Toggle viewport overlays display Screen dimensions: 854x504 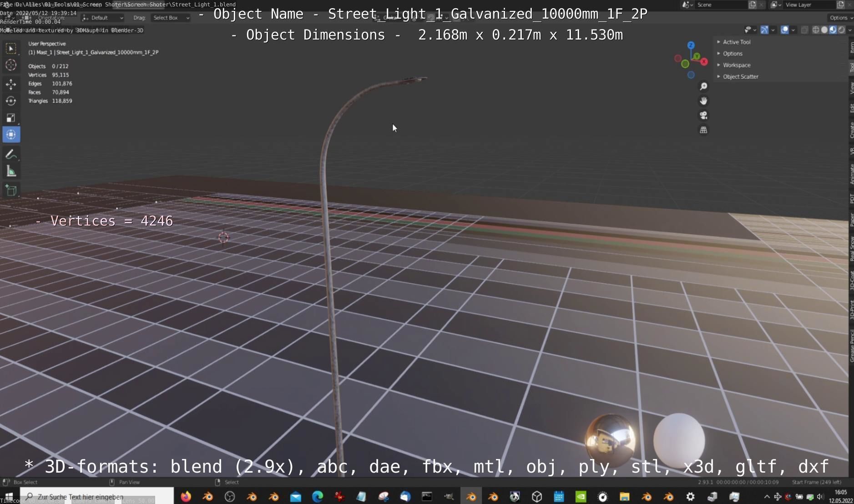pos(785,30)
